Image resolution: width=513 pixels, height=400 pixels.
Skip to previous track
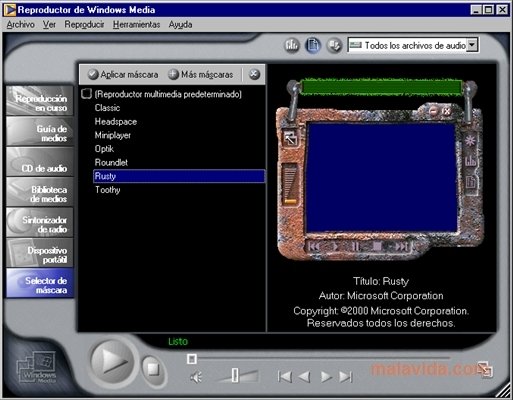284,377
